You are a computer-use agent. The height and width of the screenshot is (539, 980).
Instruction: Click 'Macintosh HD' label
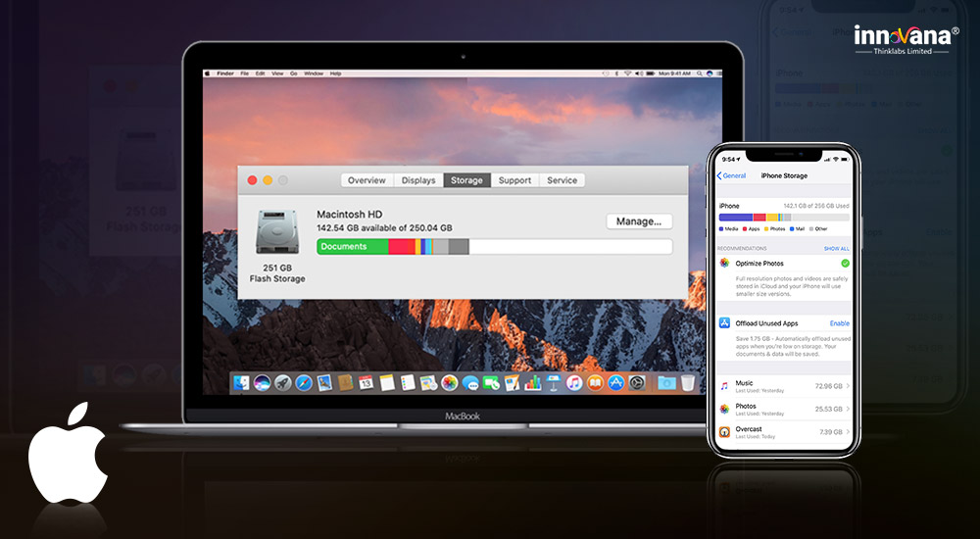coord(350,214)
